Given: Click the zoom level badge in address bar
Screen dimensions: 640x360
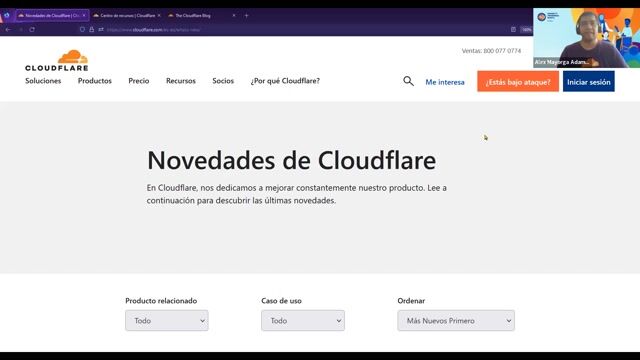Looking at the screenshot, I should (x=527, y=29).
